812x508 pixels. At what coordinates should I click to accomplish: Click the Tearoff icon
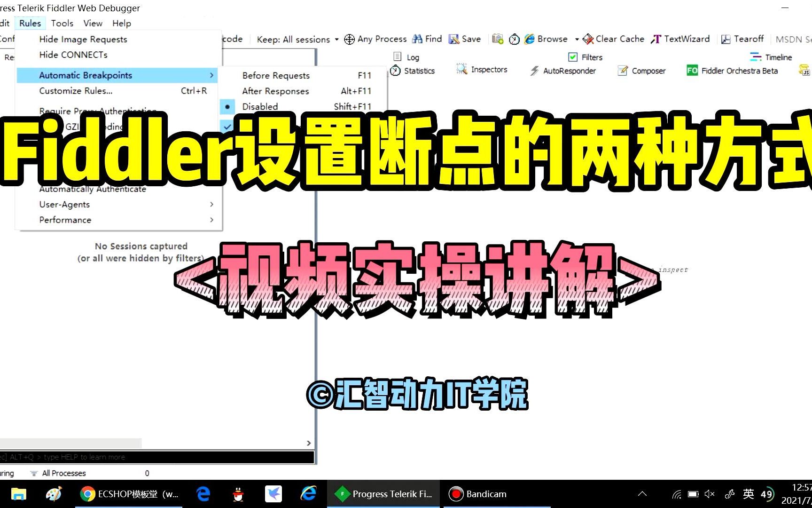coord(726,39)
